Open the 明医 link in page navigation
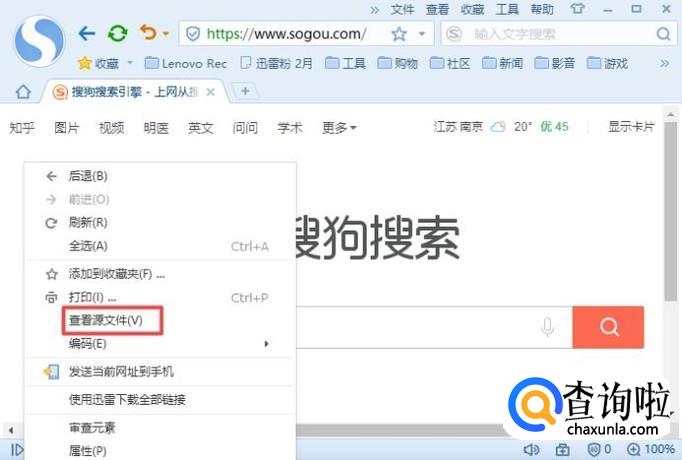This screenshot has height=460, width=682. click(x=156, y=128)
